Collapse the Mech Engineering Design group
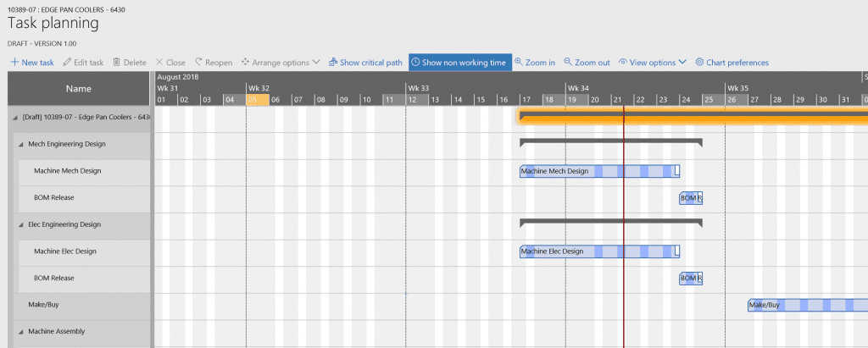The image size is (868, 348). [21, 144]
